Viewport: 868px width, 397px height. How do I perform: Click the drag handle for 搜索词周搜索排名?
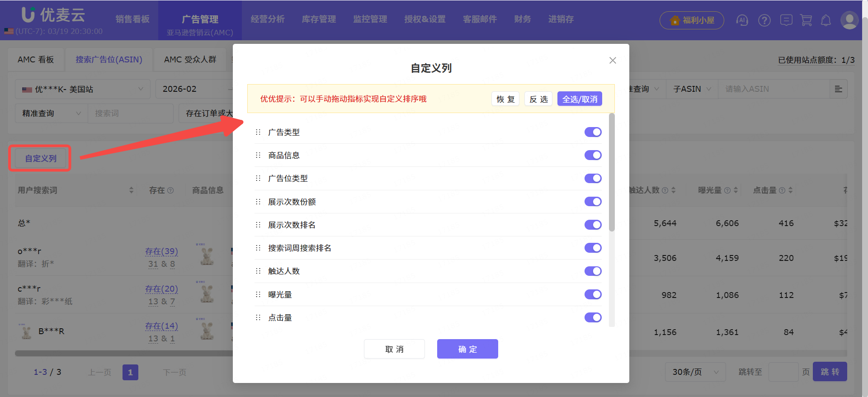pos(258,248)
